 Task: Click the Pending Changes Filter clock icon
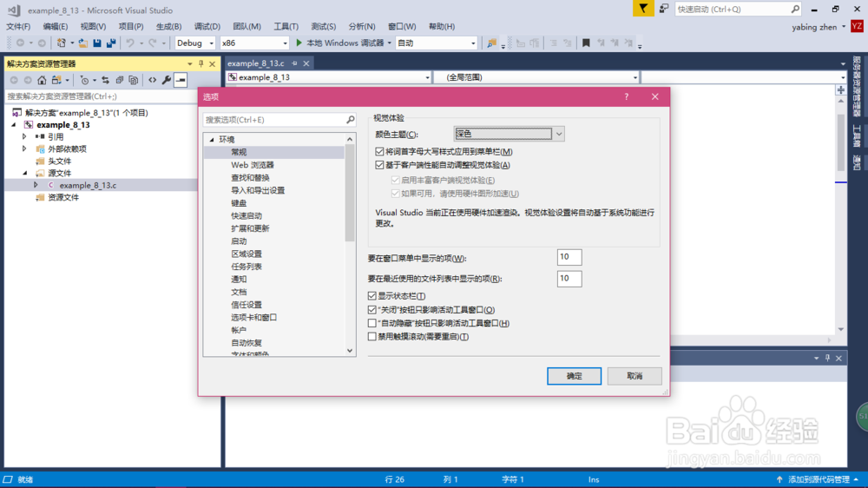(x=84, y=80)
